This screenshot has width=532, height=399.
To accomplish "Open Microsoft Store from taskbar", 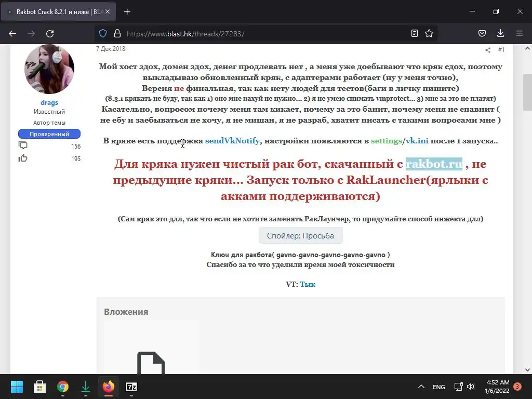I will pos(39,387).
